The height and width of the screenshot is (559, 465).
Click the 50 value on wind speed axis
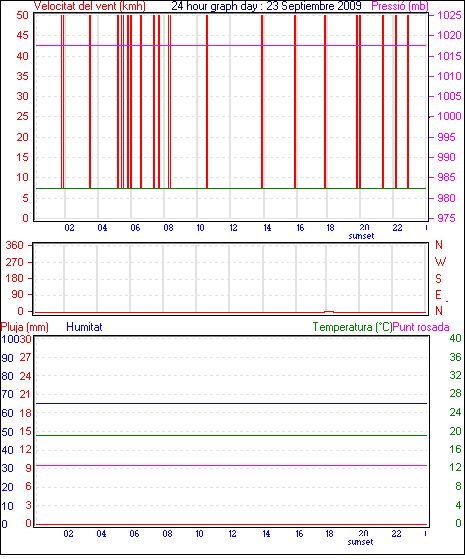point(22,15)
